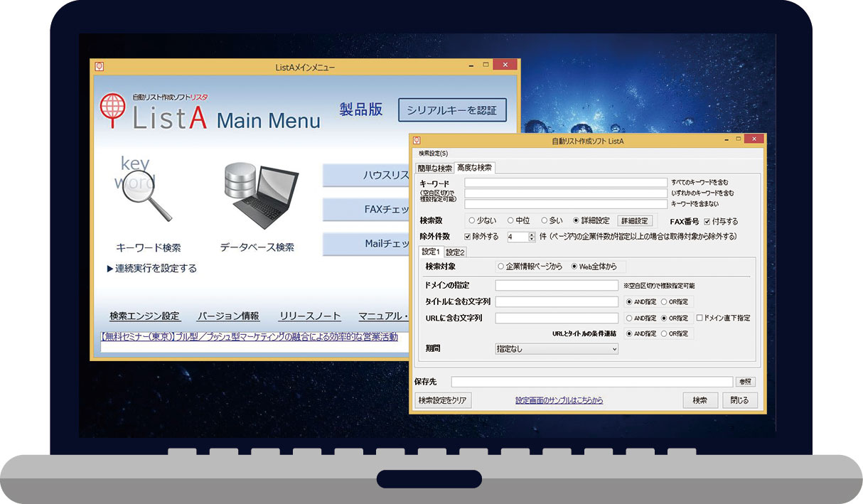Click the app icon in 自動リスト作成ソフト ListA title bar
This screenshot has height=504, width=863.
(417, 141)
